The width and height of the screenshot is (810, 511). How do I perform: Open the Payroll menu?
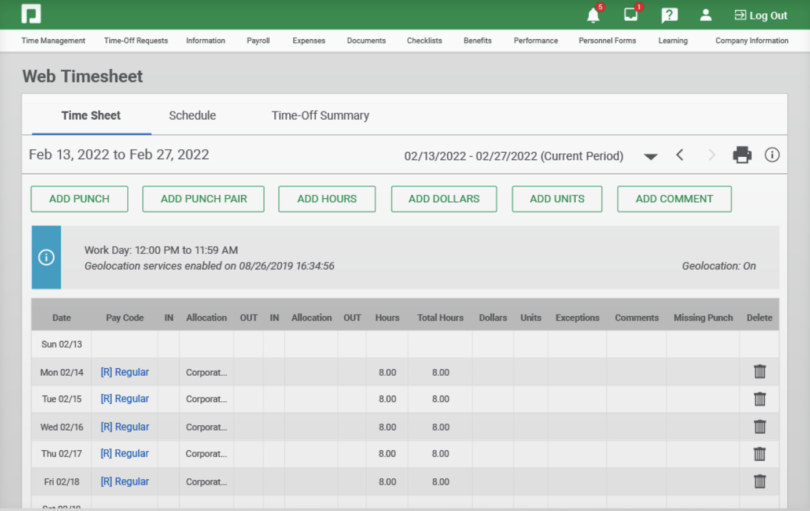click(258, 41)
